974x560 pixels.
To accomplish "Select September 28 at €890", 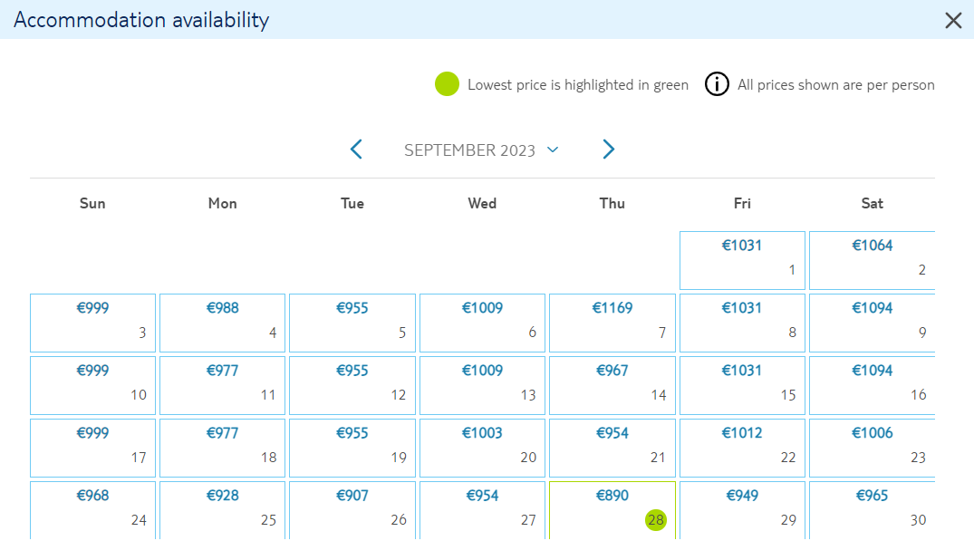I will (x=612, y=509).
